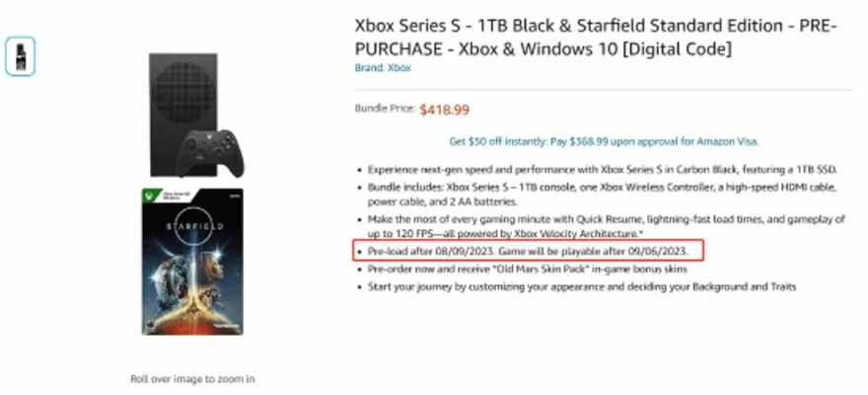Screen dimensions: 868x395
Task: Click the "Bundle Price:" label
Action: pos(385,110)
